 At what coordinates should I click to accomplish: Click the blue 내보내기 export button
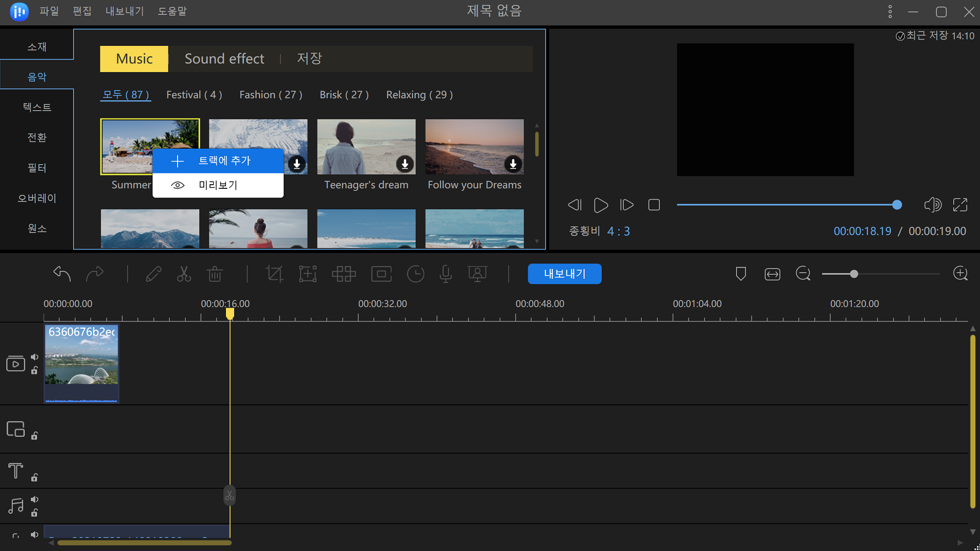pyautogui.click(x=564, y=274)
